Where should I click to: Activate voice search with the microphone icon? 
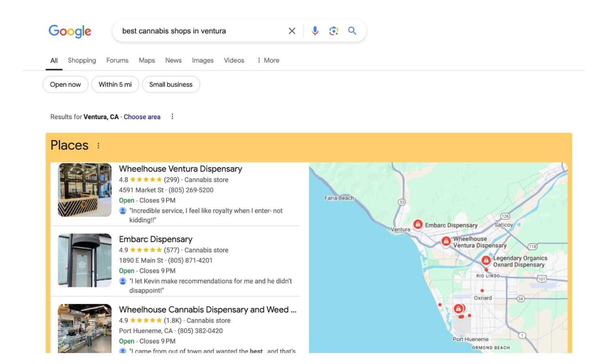tap(315, 30)
